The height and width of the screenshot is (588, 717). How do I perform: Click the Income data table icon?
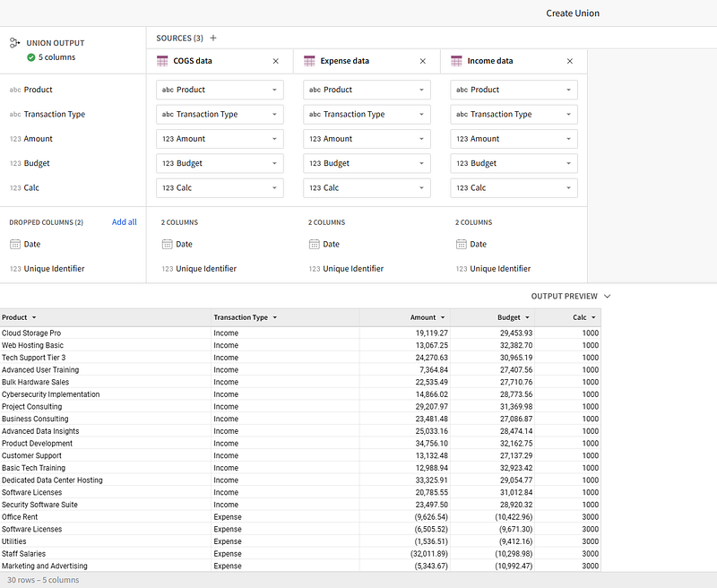(456, 61)
